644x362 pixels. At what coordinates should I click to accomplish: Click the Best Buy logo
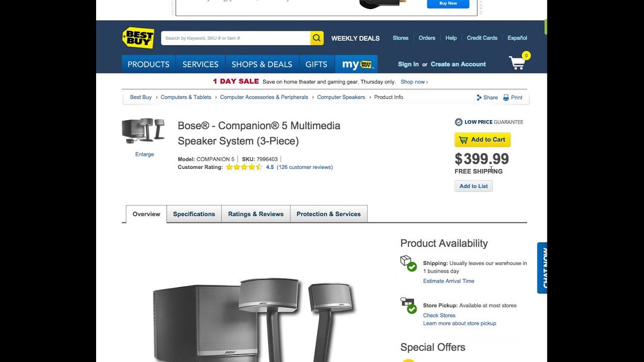click(138, 38)
